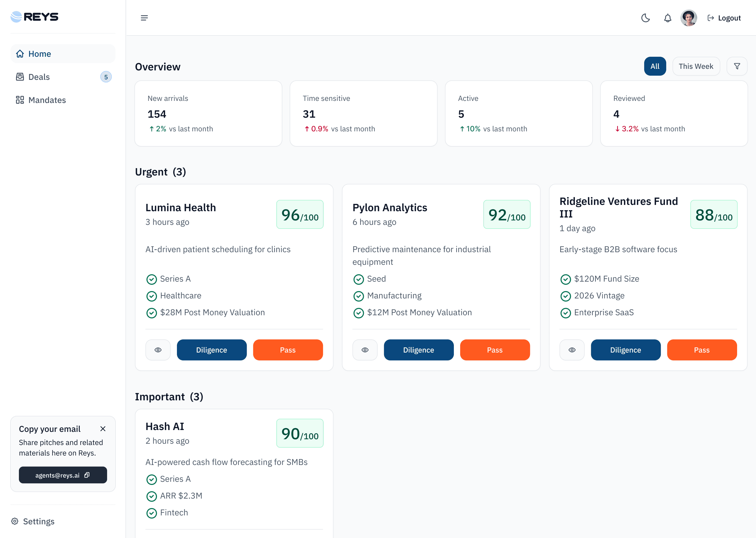Preview Lumina Health using the eye icon
The width and height of the screenshot is (756, 538).
(x=158, y=350)
